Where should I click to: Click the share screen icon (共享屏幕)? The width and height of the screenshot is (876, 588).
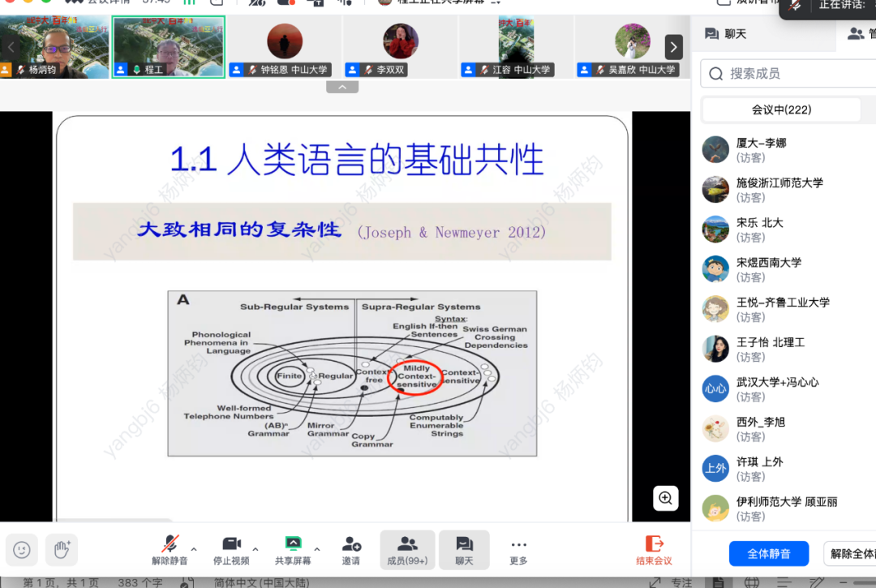293,544
